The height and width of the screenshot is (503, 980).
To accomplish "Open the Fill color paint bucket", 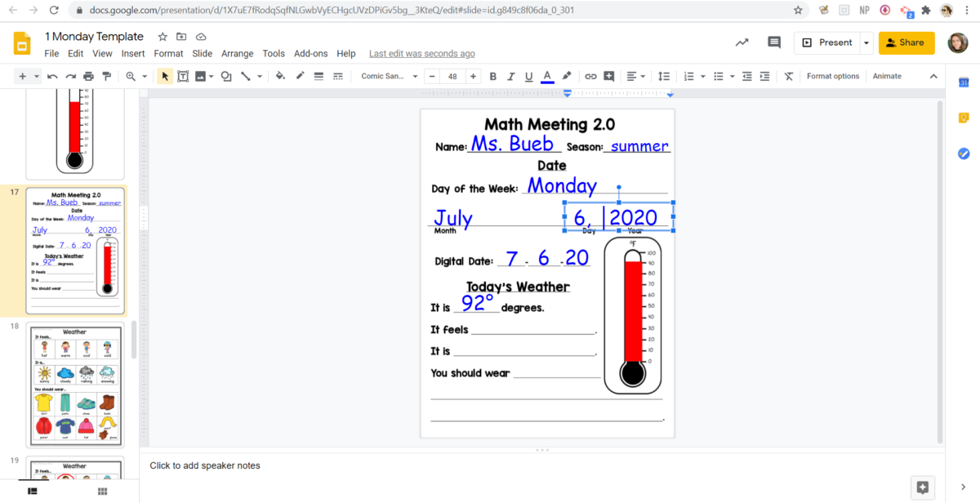I will click(x=280, y=76).
